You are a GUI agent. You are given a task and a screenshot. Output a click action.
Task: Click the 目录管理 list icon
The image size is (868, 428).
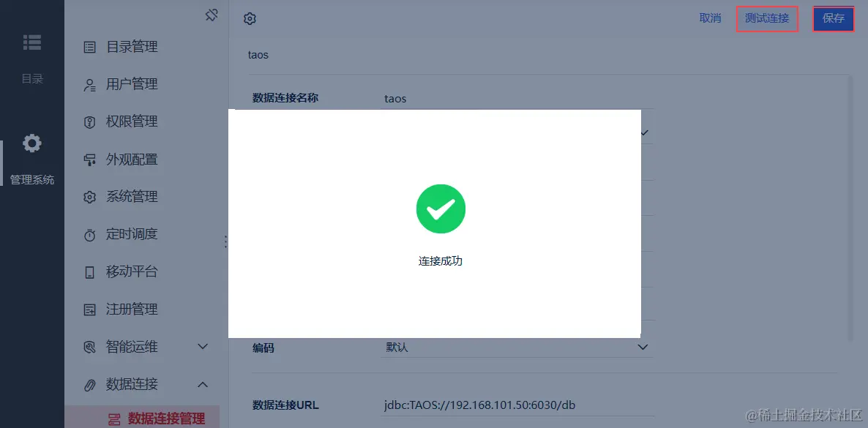tap(89, 48)
